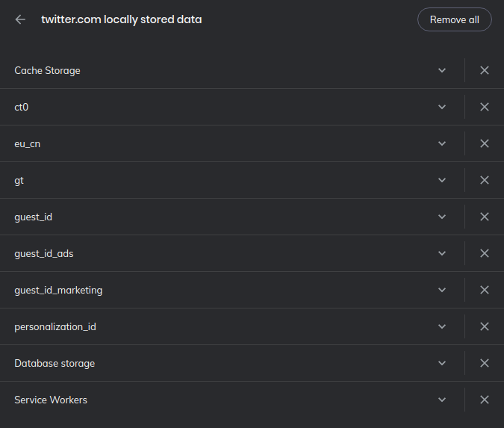Expand the Cache Storage entry
The height and width of the screenshot is (428, 504).
point(442,70)
